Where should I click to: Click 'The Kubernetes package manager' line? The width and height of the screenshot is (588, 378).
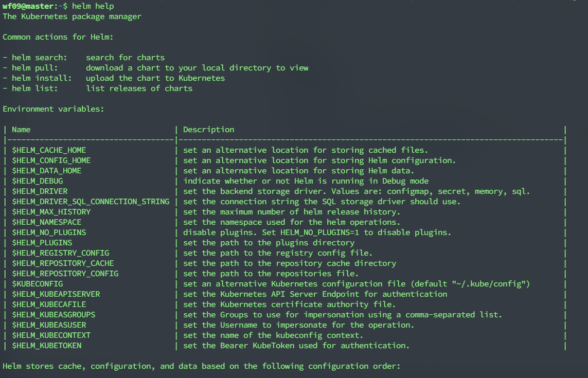pyautogui.click(x=72, y=16)
